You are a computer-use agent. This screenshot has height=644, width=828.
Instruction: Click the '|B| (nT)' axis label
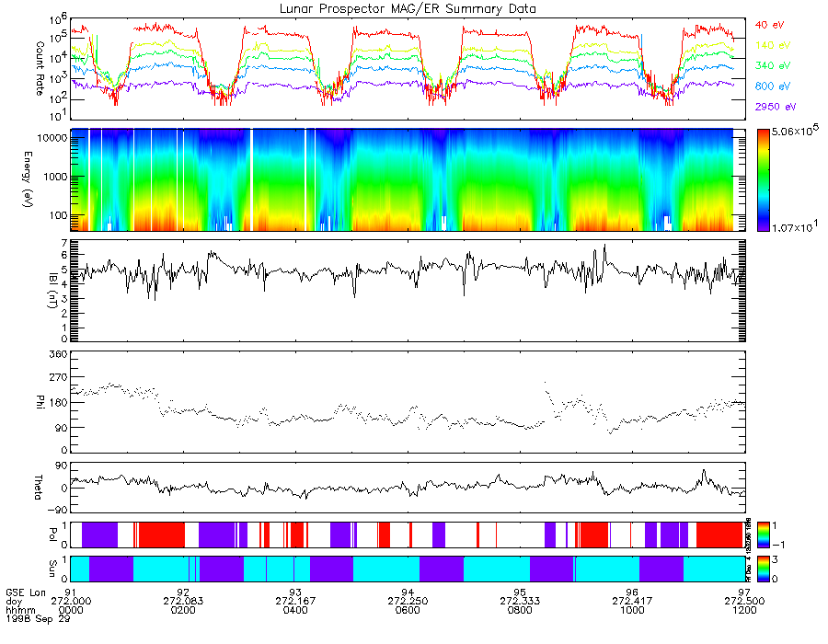[x=52, y=291]
